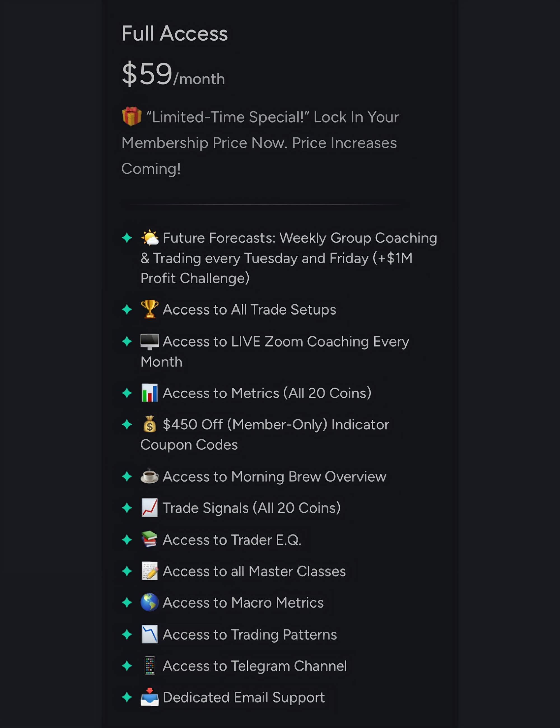Screen dimensions: 560x728
Task: Select the Limited-Time Special promo text
Action: (x=260, y=143)
